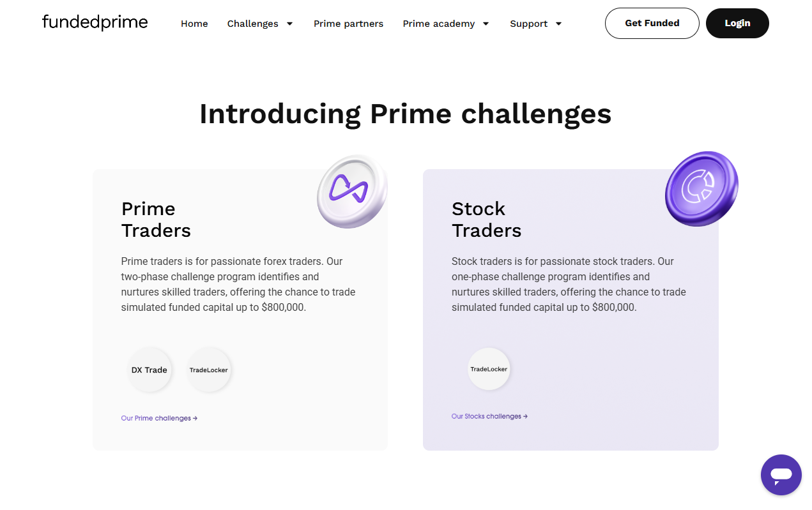
Task: Click the Prime Traders infinity coin icon
Action: 352,191
